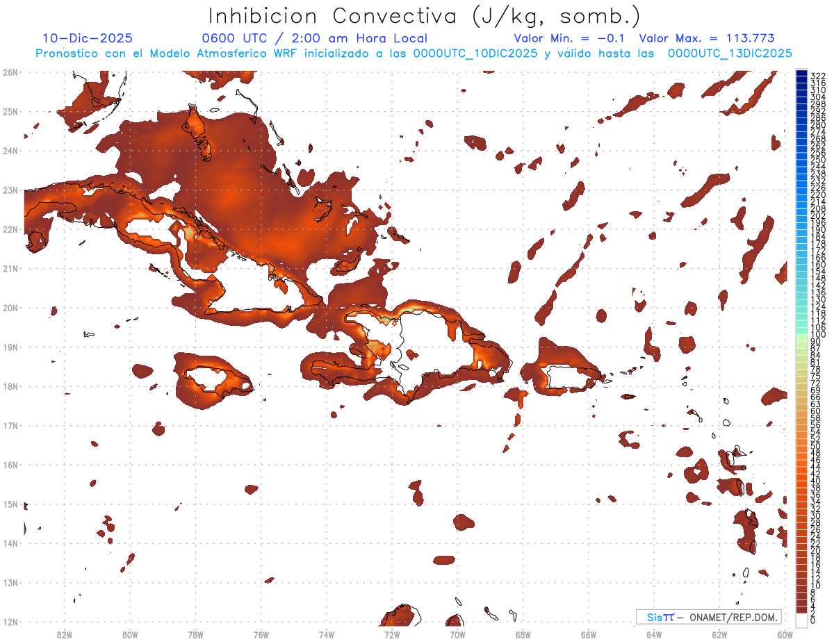Click the time '0600 UTC / 2:00 am Hora Local'
Image resolution: width=834 pixels, height=644 pixels.
click(x=315, y=39)
